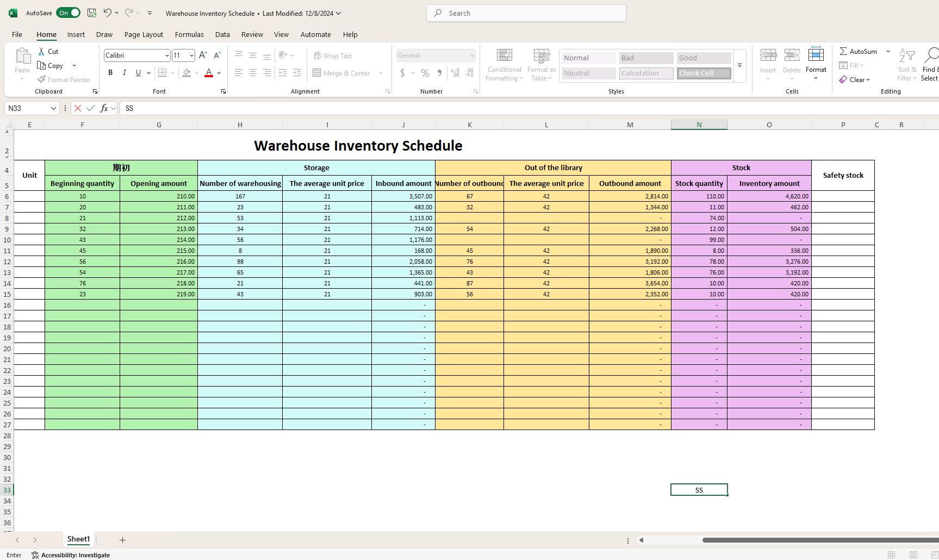The width and height of the screenshot is (939, 560).
Task: Toggle italic formatting
Action: coord(124,72)
